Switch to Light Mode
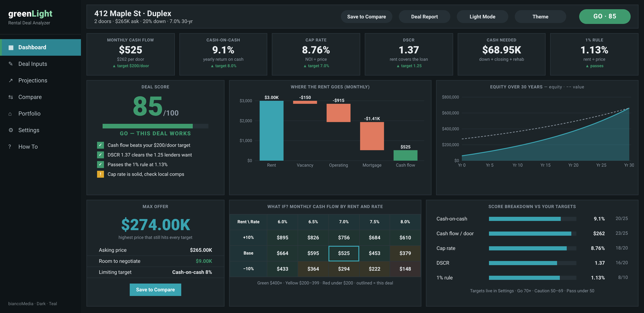The width and height of the screenshot is (644, 313). (483, 17)
